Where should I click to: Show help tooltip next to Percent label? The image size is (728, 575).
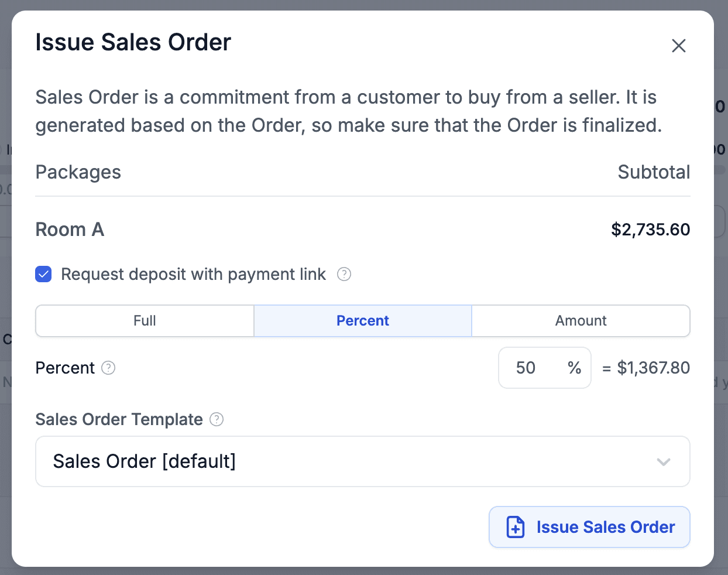coord(108,368)
